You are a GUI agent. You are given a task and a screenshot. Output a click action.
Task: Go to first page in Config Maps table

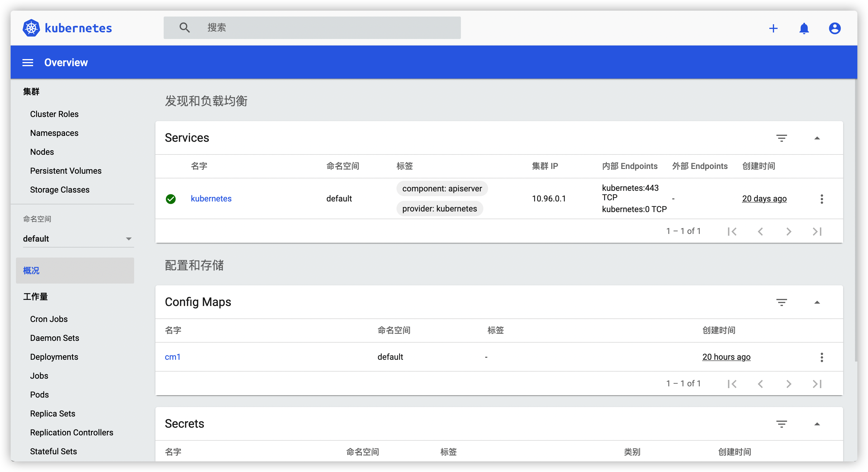click(732, 384)
